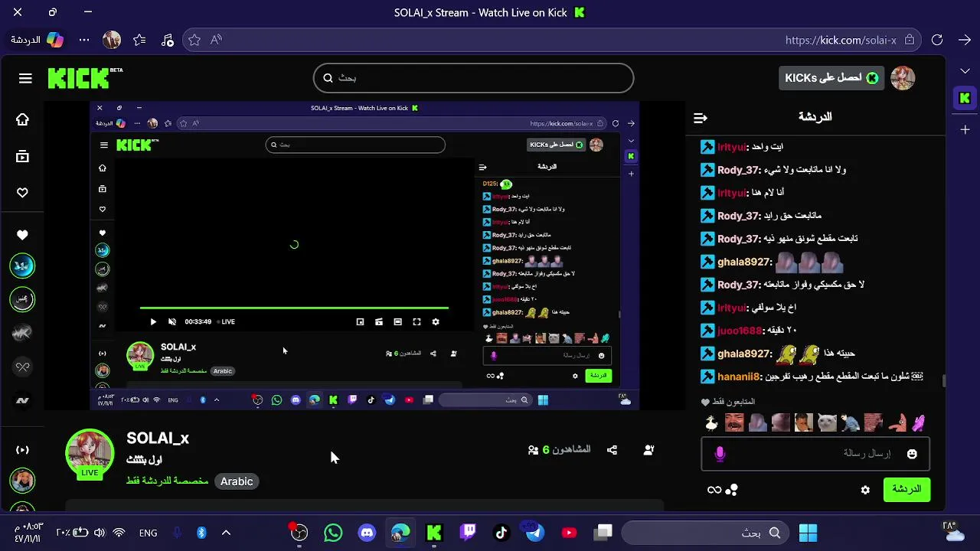Click the purple microphone icon in message box
The width and height of the screenshot is (980, 551).
720,454
